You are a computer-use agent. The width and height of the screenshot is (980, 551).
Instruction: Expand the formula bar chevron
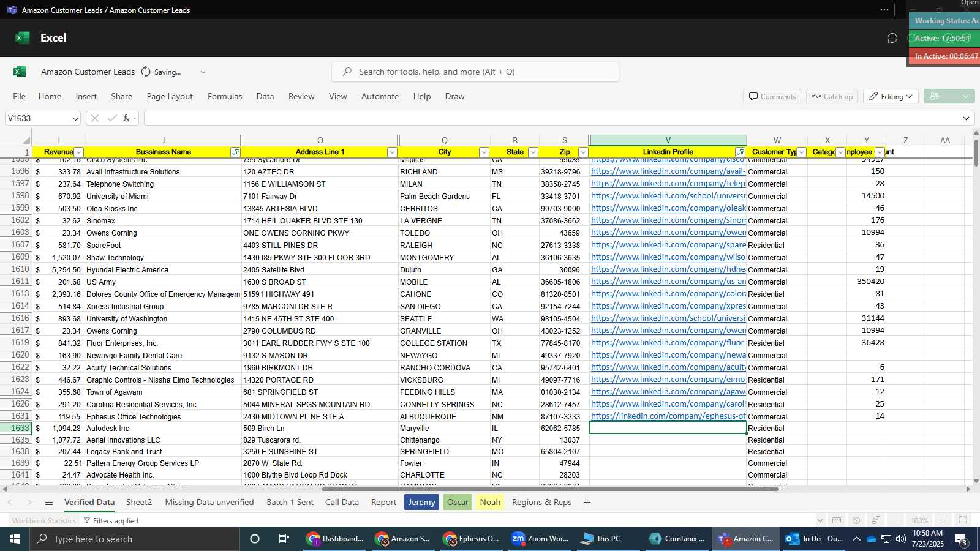click(966, 118)
